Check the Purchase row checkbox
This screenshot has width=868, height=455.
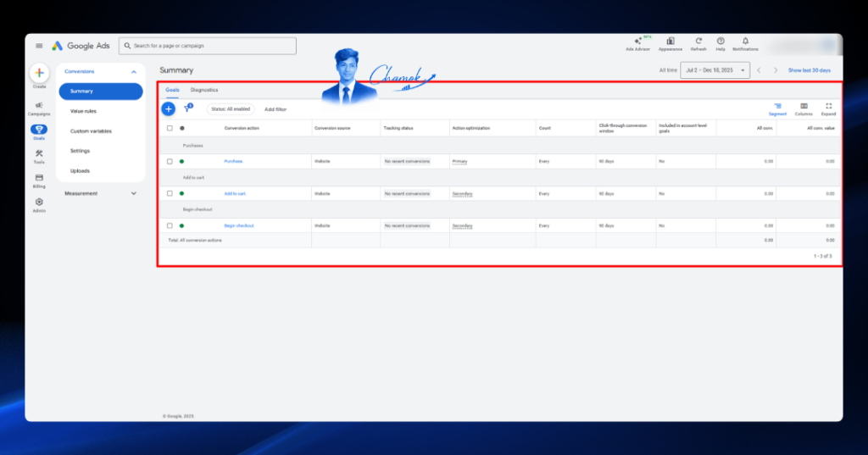tap(170, 162)
